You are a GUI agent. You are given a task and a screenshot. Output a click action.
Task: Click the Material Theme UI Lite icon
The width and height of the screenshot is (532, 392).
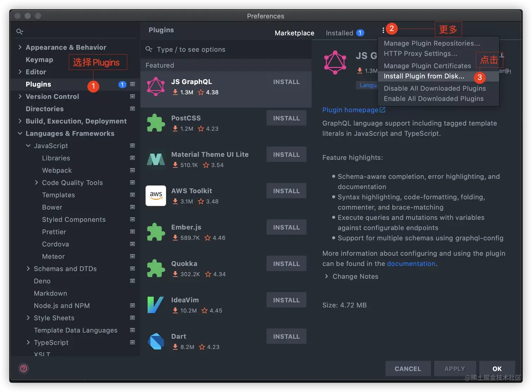[x=156, y=159]
